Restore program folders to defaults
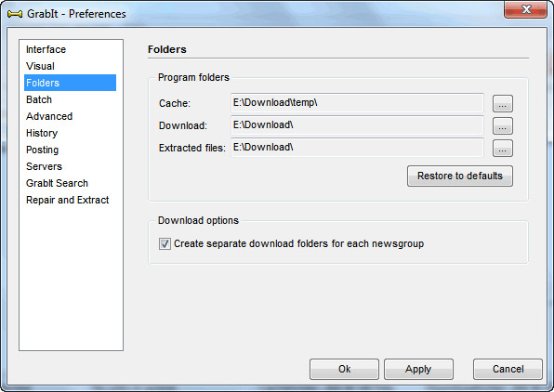Screen dimensions: 554x392 coord(460,176)
